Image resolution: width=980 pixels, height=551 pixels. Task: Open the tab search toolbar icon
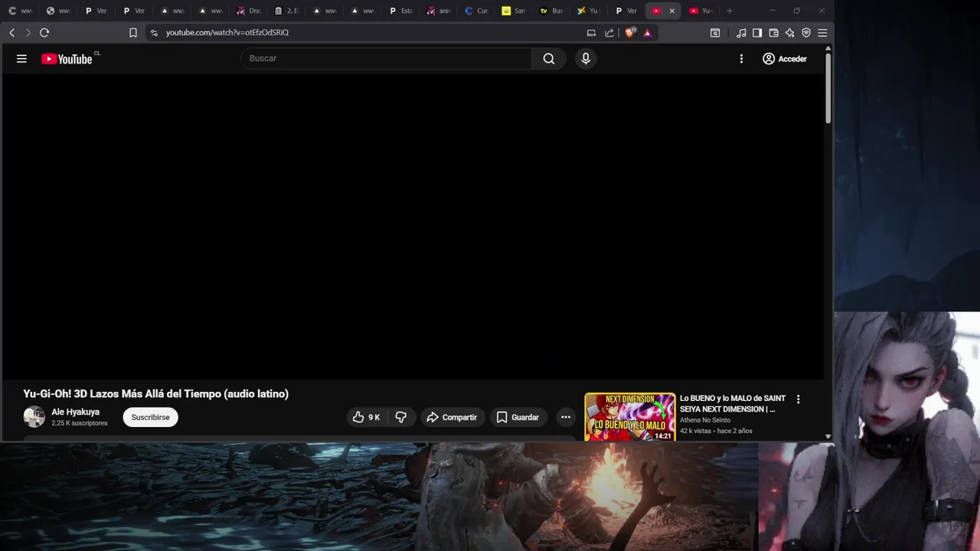(715, 33)
